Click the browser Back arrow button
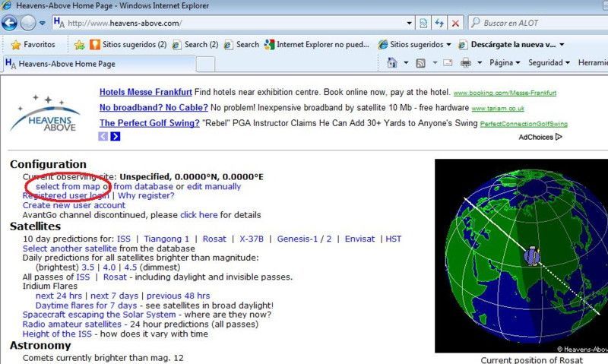This screenshot has width=608, height=364. (9, 24)
